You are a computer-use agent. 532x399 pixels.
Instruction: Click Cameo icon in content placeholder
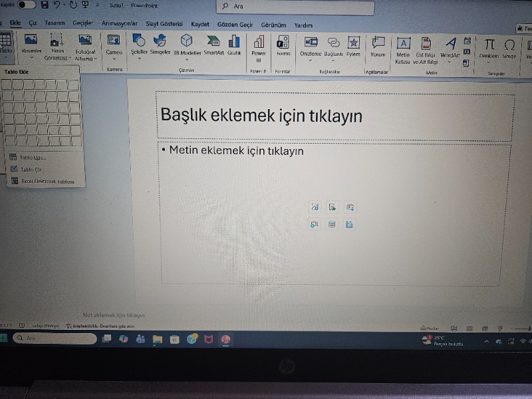[350, 207]
